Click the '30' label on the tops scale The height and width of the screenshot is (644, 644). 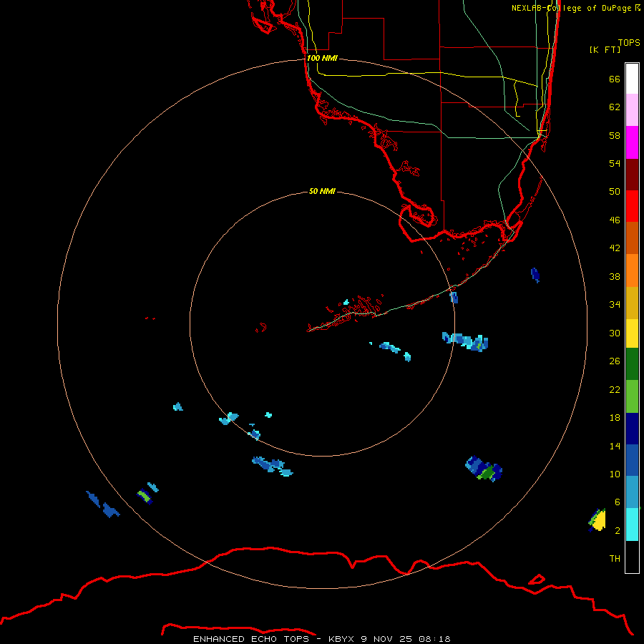[x=615, y=333]
